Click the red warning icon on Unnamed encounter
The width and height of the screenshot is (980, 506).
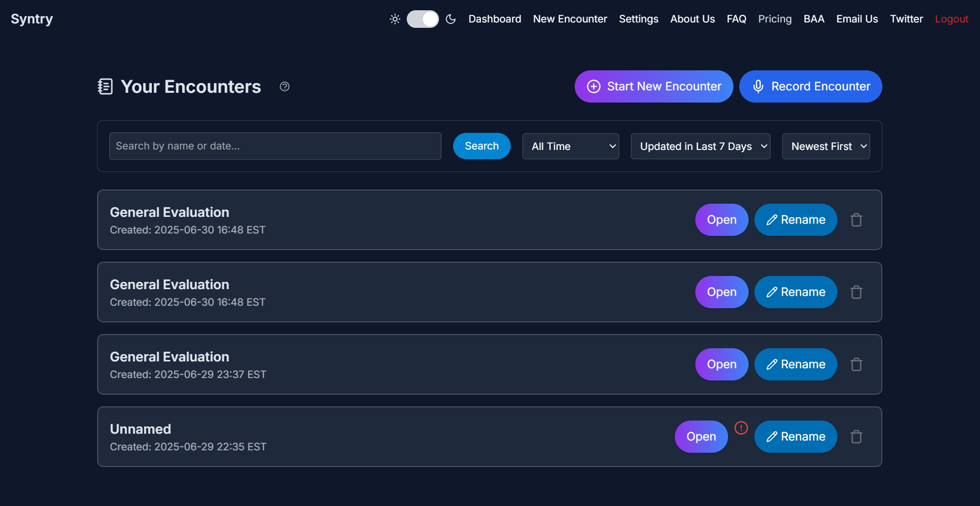pyautogui.click(x=741, y=428)
